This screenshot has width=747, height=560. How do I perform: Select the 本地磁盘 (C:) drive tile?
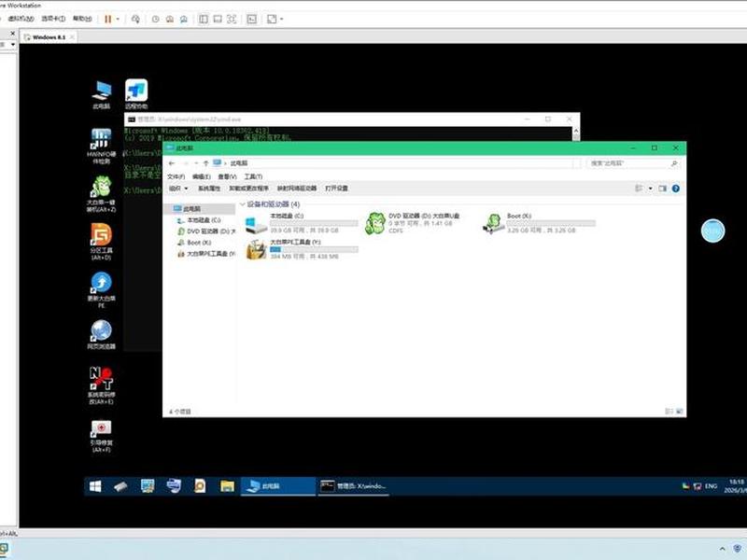(x=302, y=223)
